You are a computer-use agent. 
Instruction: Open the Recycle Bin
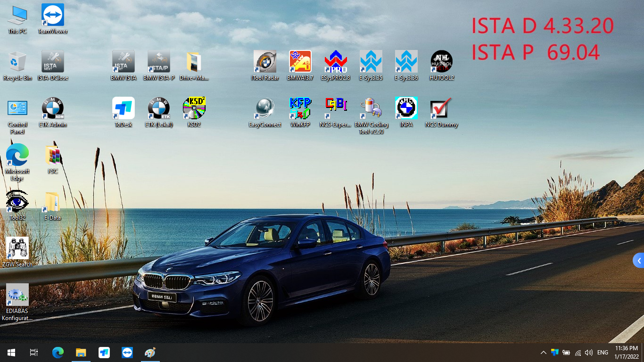pos(17,66)
